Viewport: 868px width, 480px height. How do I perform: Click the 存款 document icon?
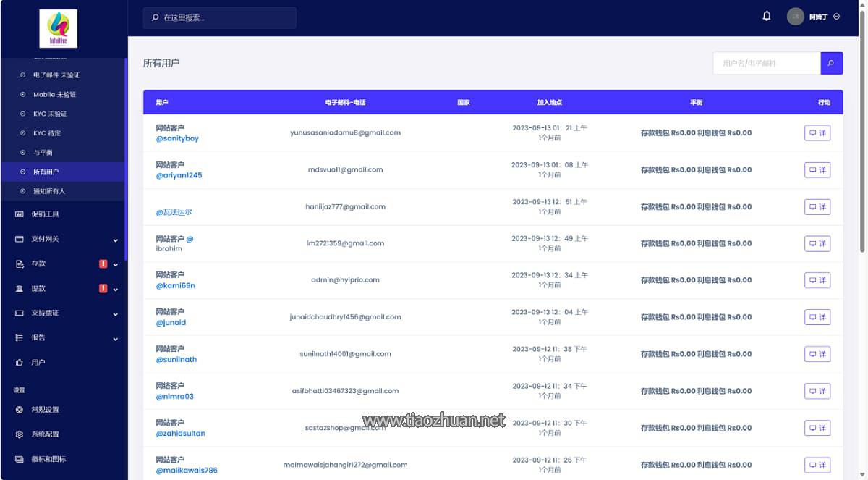pyautogui.click(x=20, y=264)
